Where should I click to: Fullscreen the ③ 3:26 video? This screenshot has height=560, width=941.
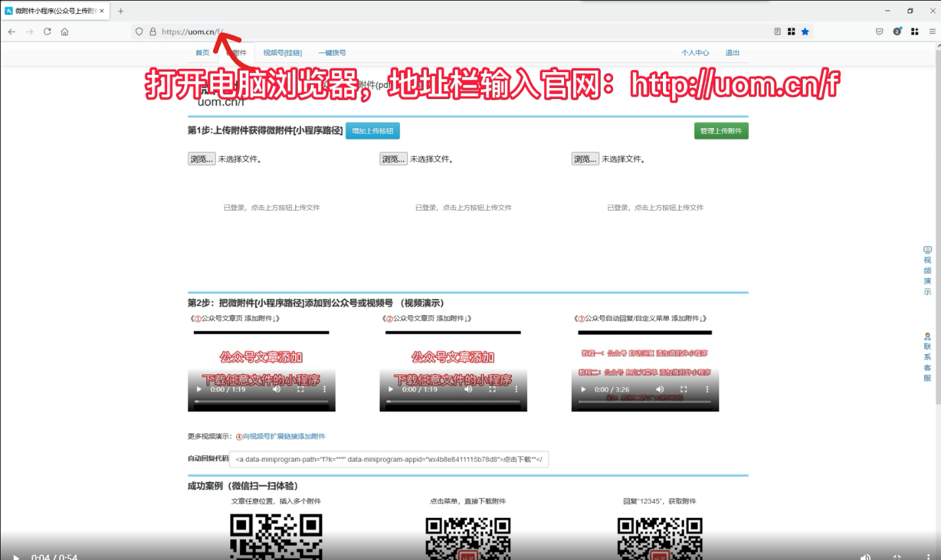tap(683, 390)
